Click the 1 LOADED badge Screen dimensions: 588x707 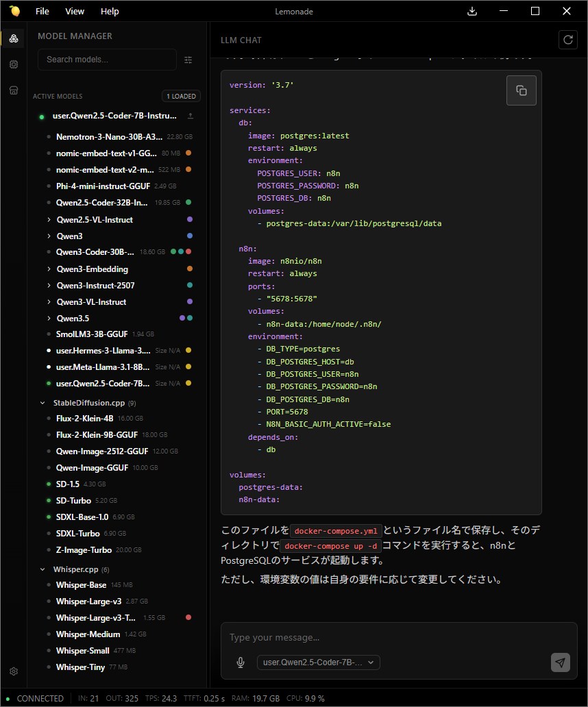click(x=181, y=97)
